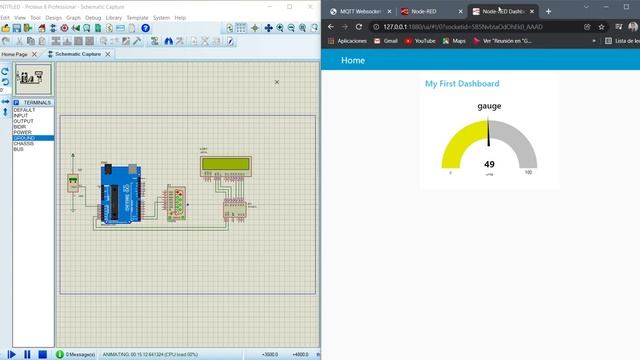Screen dimensions: 640x360
Task: Open the Maps bookmark
Action: click(x=454, y=41)
